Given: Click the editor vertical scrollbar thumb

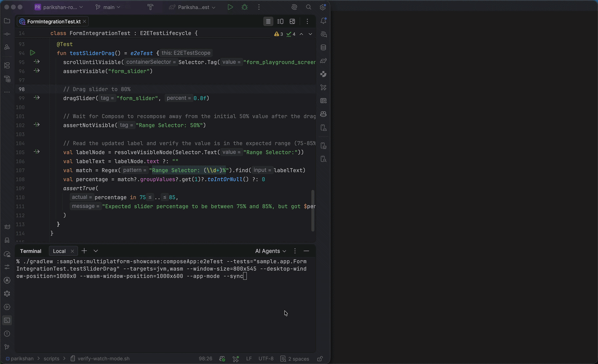Looking at the screenshot, I should click(313, 210).
